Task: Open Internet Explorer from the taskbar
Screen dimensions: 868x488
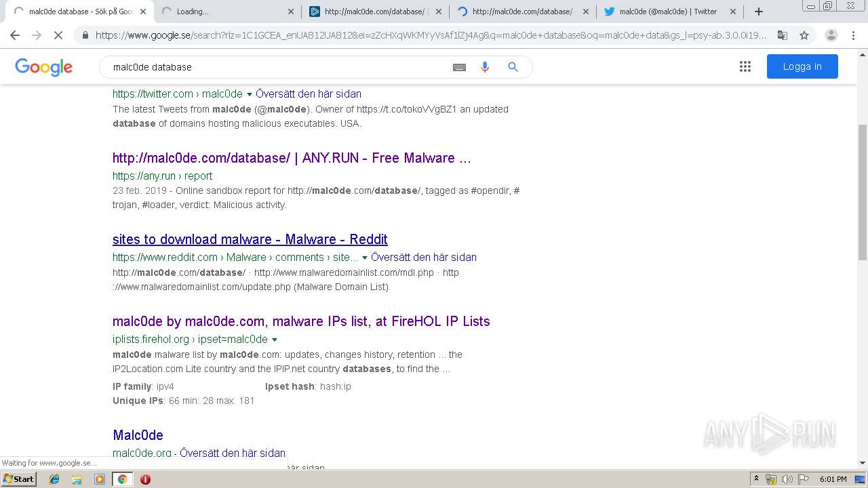Action: [x=54, y=479]
